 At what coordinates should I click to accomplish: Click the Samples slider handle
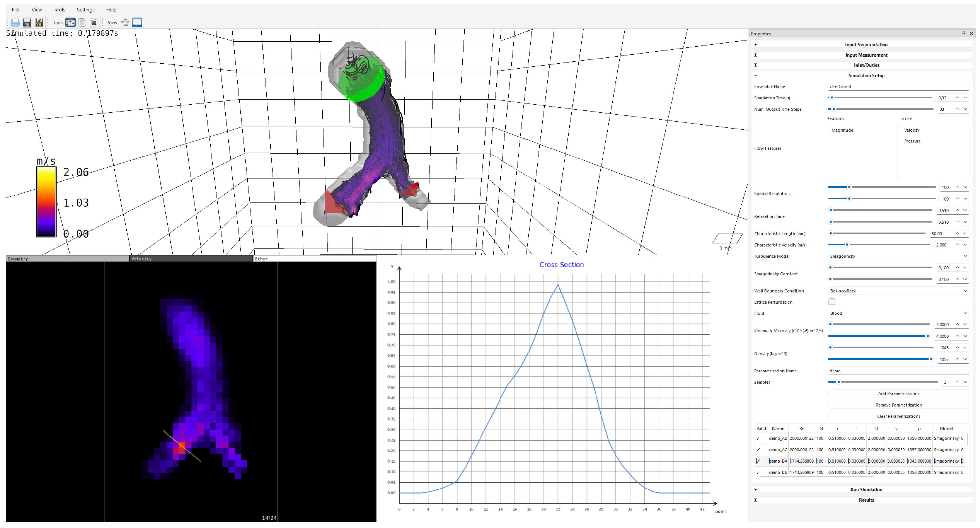click(x=838, y=382)
